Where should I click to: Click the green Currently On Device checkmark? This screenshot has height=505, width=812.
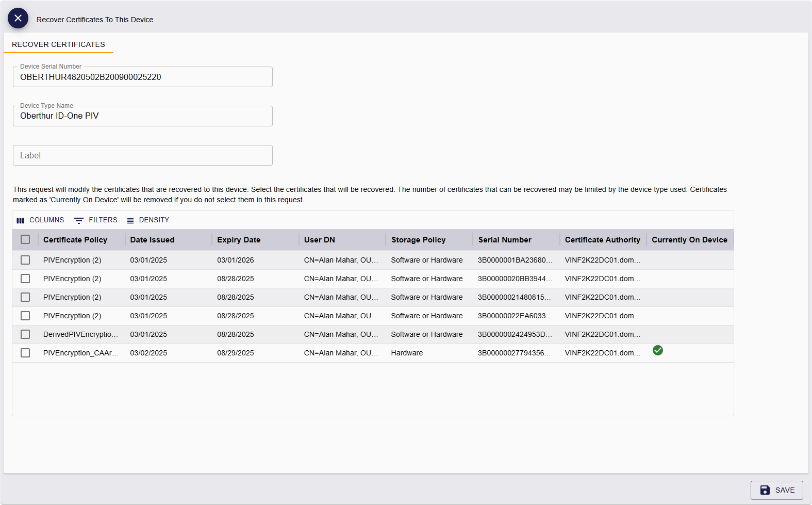(x=658, y=350)
